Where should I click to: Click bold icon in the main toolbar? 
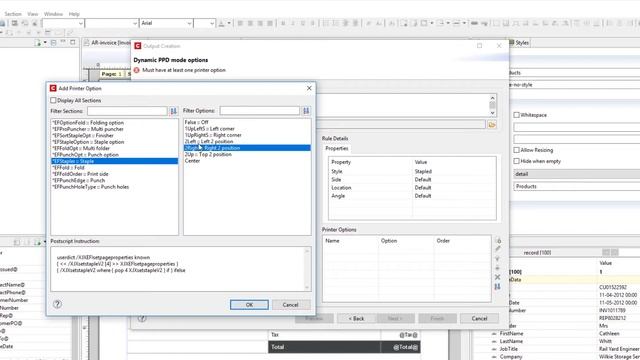pos(283,23)
